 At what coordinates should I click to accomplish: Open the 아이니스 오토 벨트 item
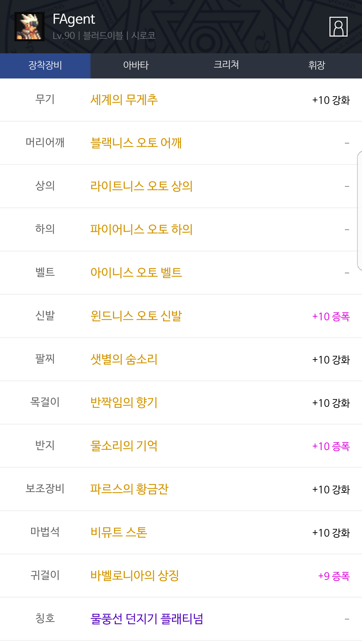click(136, 273)
